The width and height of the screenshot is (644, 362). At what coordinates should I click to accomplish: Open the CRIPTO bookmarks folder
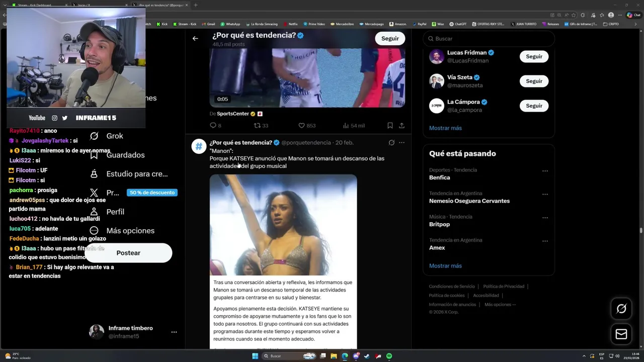point(611,24)
